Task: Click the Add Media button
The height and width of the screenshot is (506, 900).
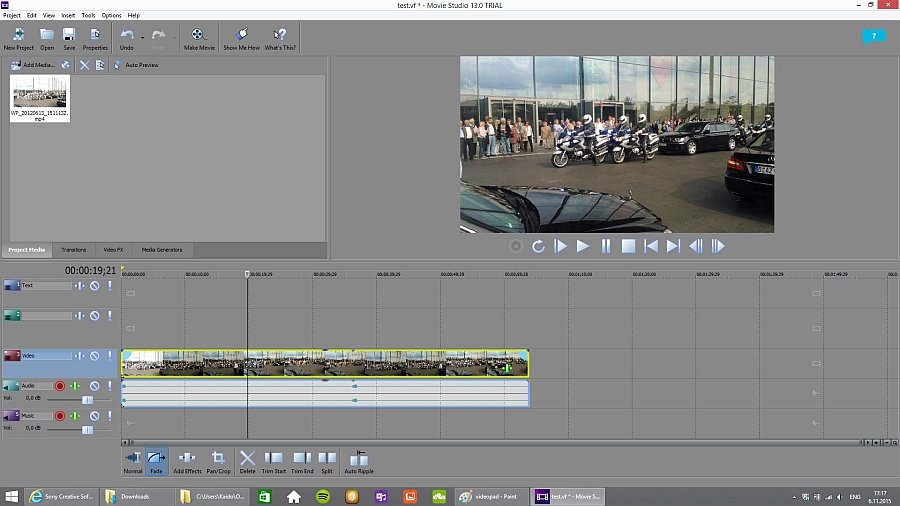Action: 33,65
